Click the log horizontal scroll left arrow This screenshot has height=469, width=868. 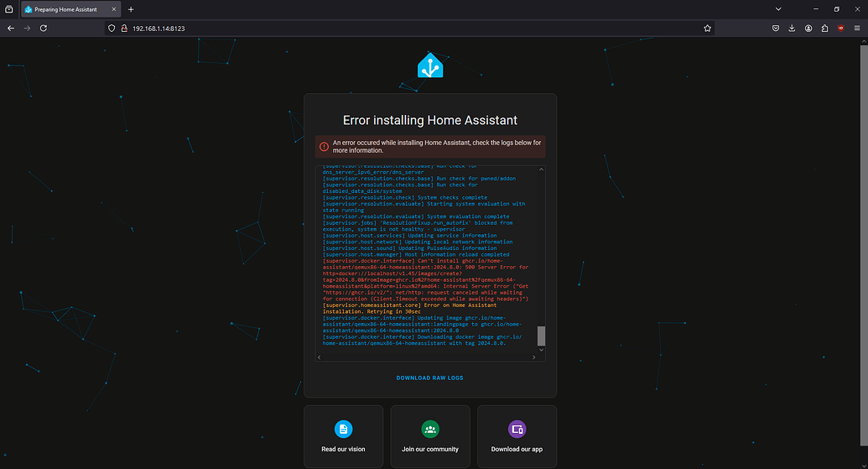click(x=319, y=357)
